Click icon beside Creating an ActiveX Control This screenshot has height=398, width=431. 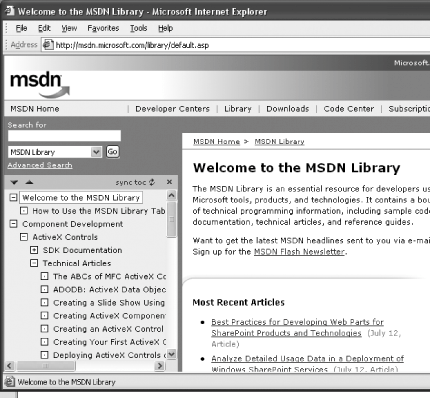44,329
